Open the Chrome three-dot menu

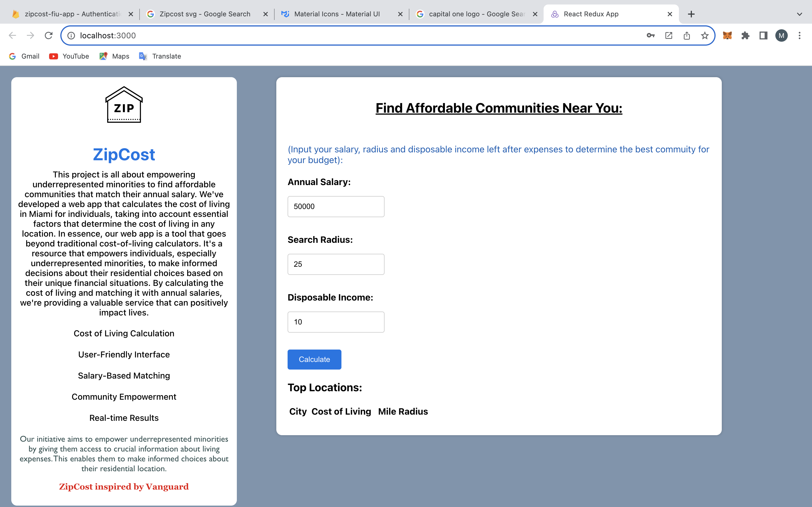800,35
